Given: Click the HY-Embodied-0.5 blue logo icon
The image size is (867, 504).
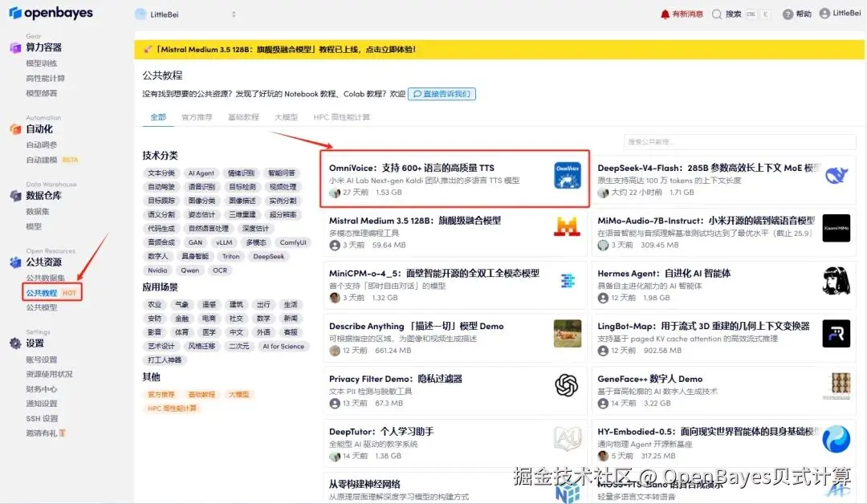Looking at the screenshot, I should [836, 439].
